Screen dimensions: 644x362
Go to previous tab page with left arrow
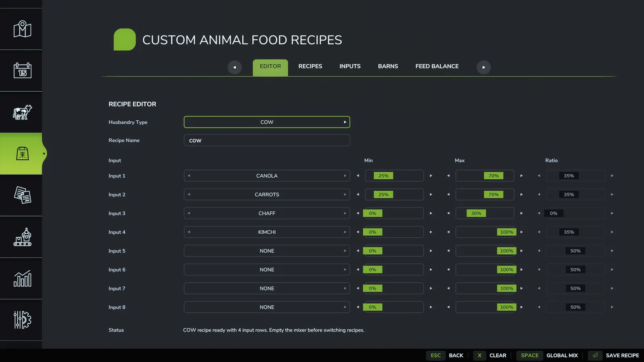pyautogui.click(x=235, y=67)
